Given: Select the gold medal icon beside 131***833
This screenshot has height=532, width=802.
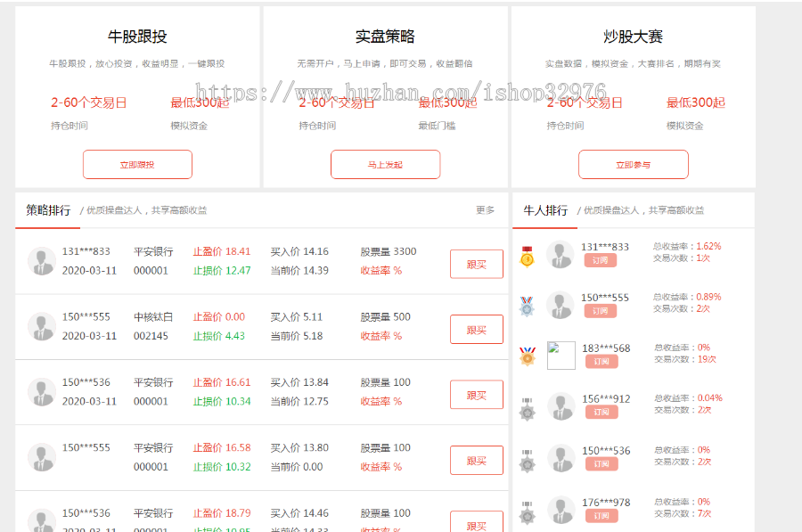Looking at the screenshot, I should [x=528, y=256].
